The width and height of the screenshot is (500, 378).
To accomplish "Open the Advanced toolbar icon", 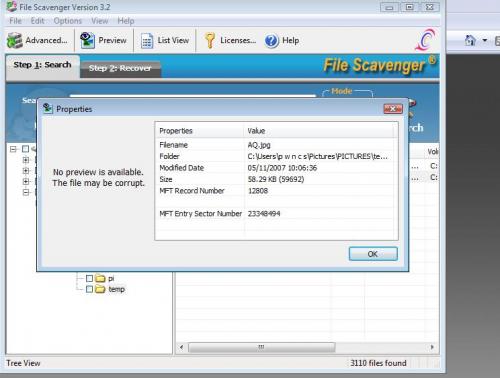I will click(15, 40).
